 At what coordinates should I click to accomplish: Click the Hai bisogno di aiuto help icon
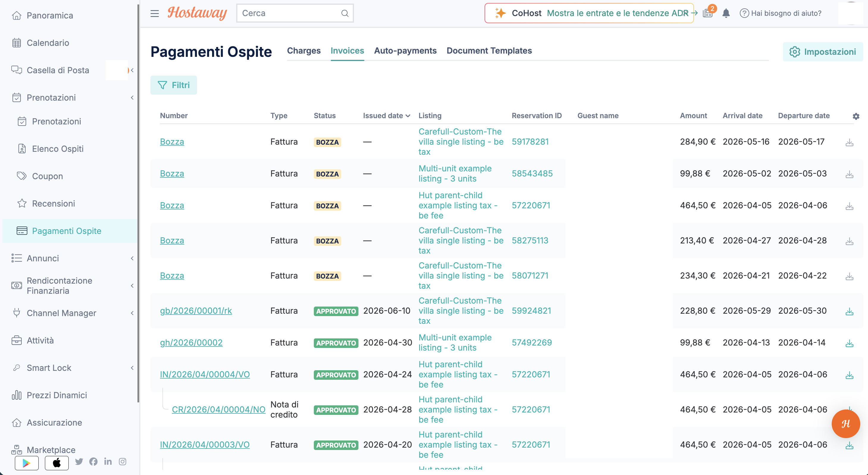pyautogui.click(x=744, y=13)
